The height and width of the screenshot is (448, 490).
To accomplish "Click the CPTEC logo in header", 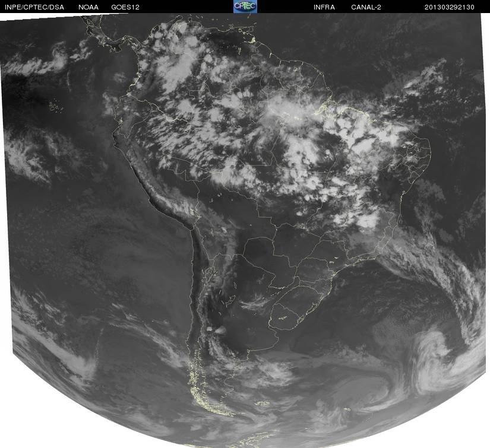I will click(245, 7).
